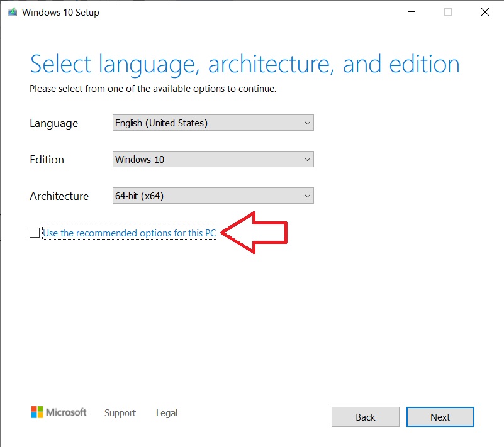The height and width of the screenshot is (447, 504).
Task: Click the "Language" field label
Action: coord(53,123)
